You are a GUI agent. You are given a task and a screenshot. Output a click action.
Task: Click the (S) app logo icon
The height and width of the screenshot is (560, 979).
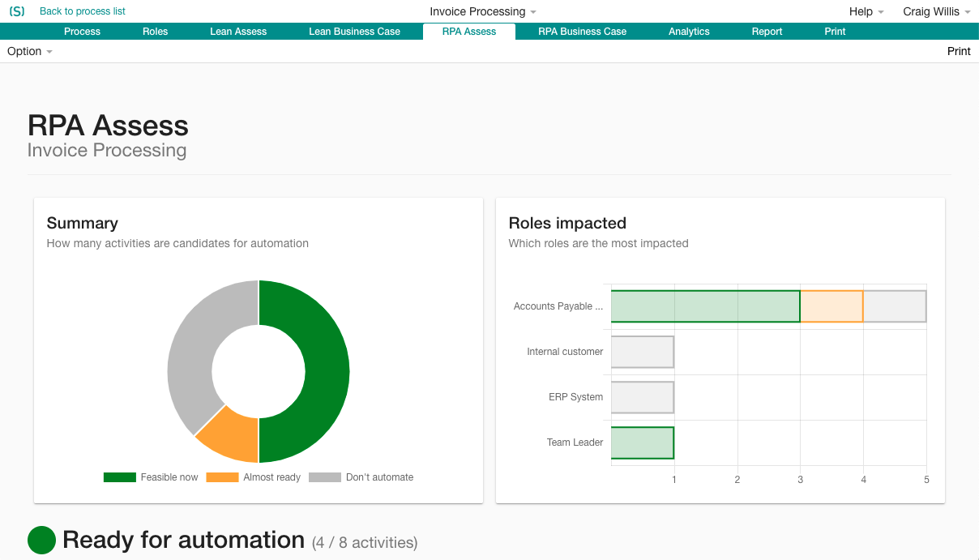(x=17, y=11)
